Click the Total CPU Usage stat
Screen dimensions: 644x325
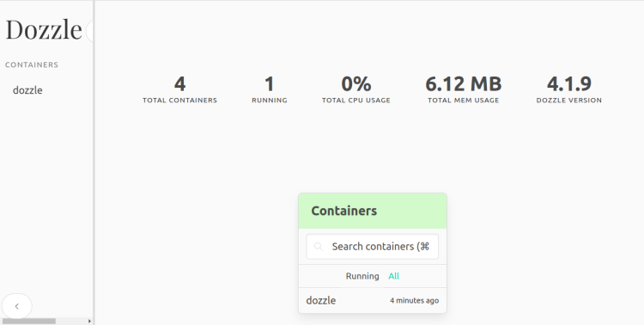(356, 89)
